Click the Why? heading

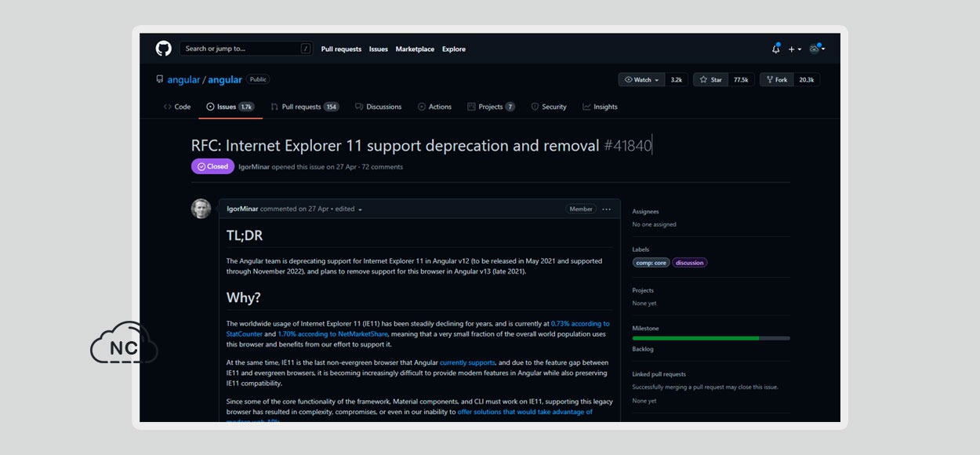[244, 298]
